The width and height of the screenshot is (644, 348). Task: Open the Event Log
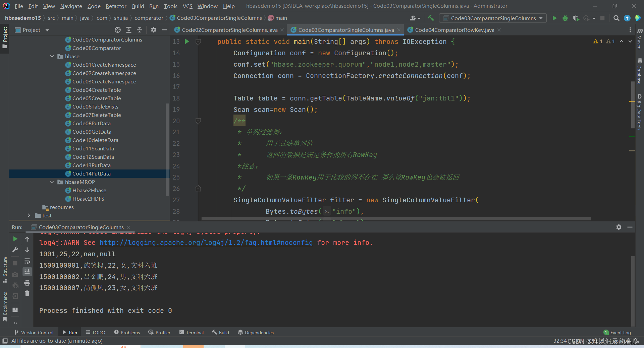(x=617, y=333)
